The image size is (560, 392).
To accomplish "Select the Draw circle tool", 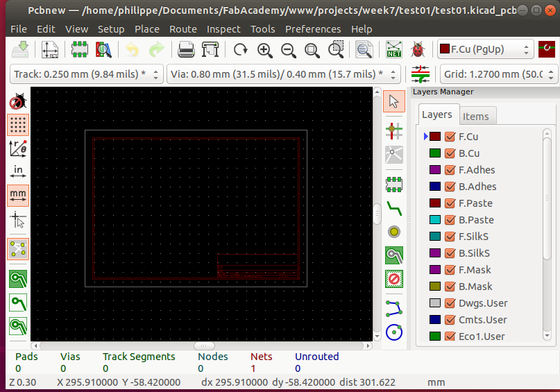I will click(394, 332).
